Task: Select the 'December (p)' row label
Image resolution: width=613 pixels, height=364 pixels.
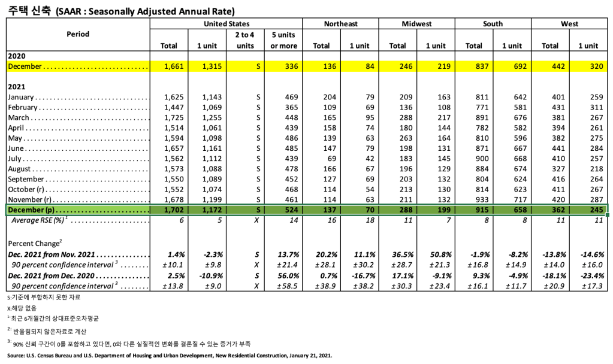Action: click(x=77, y=210)
